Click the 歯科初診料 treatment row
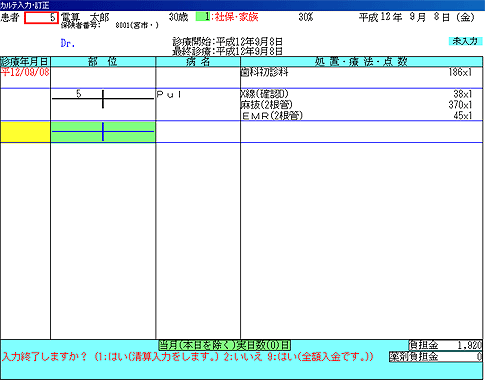Image resolution: width=485 pixels, height=381 pixels. pyautogui.click(x=357, y=72)
